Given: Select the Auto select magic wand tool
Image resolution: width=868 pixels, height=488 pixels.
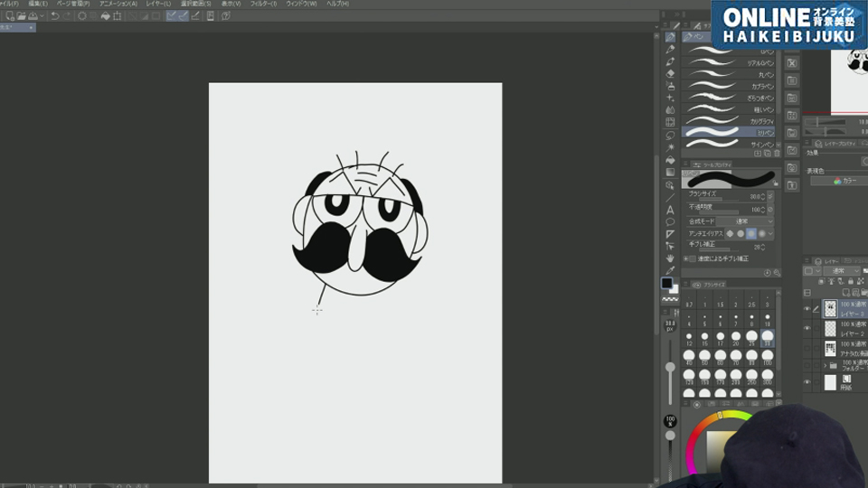Looking at the screenshot, I should [x=670, y=147].
